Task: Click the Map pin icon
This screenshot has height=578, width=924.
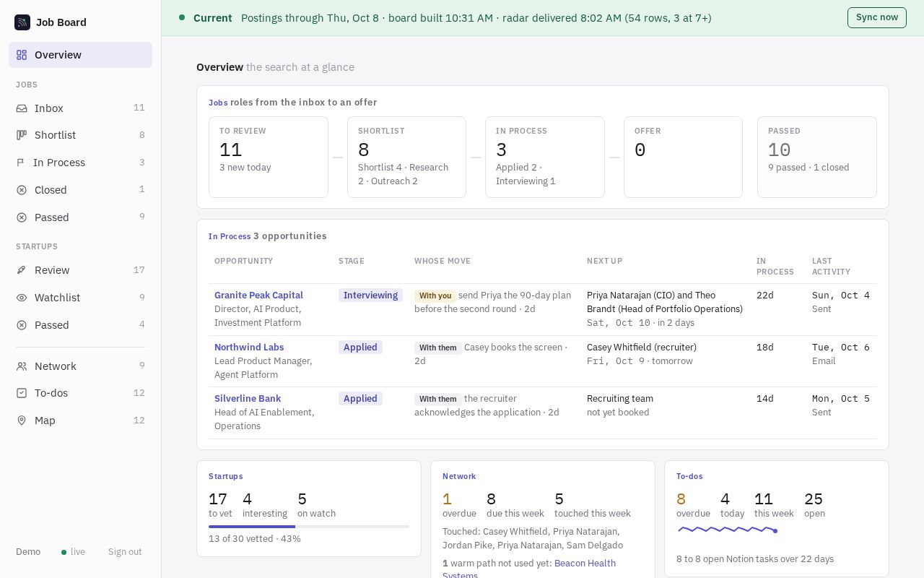Action: tap(22, 420)
